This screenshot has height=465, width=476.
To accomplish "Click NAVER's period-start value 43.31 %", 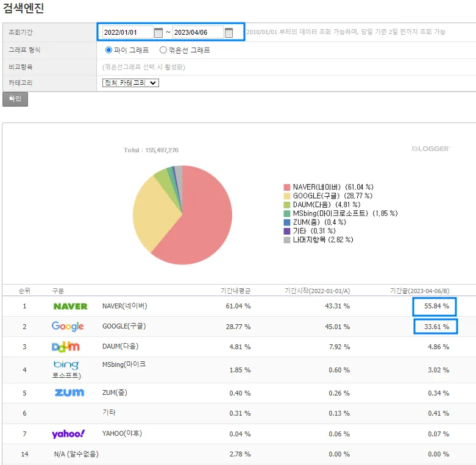I will pyautogui.click(x=337, y=306).
